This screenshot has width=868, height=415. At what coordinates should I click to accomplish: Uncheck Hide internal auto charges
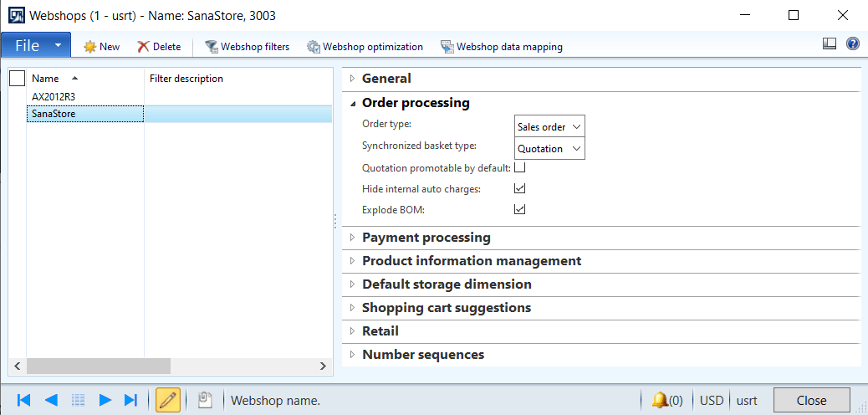[519, 189]
